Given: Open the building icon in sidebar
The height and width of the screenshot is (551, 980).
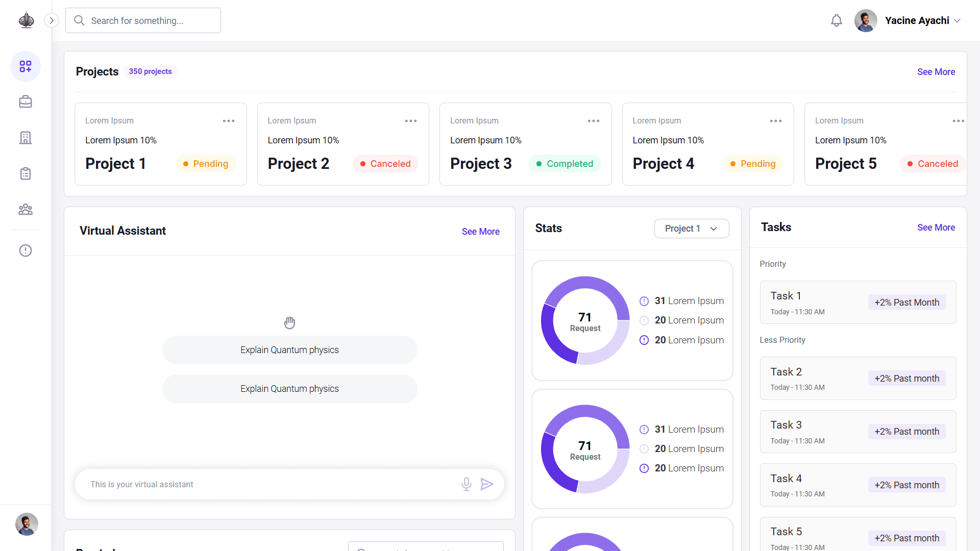Looking at the screenshot, I should pos(26,138).
